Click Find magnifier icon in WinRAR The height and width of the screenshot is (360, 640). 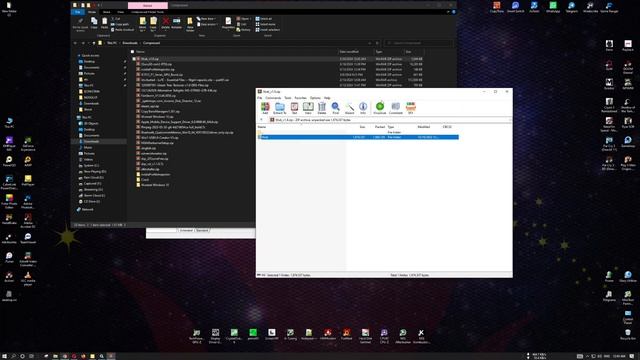click(336, 108)
